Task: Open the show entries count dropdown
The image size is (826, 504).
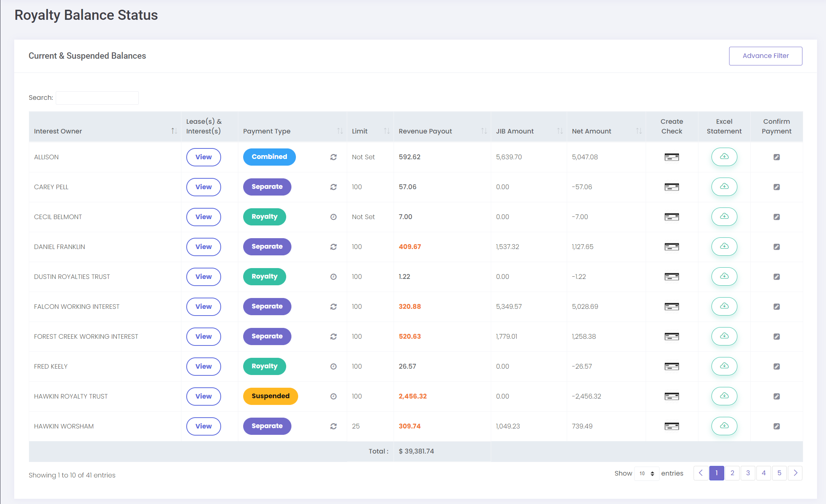Action: click(x=646, y=473)
